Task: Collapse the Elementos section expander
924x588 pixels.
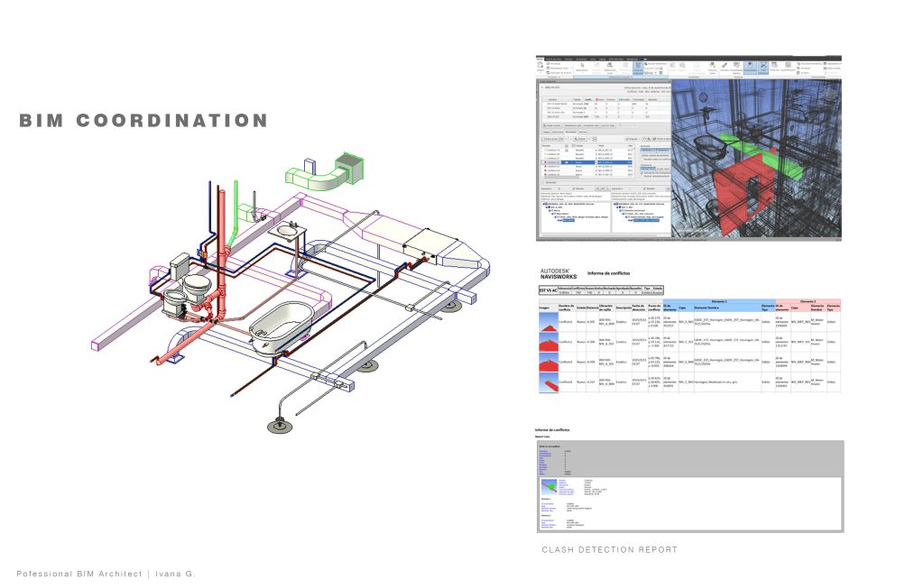Action: click(x=542, y=181)
